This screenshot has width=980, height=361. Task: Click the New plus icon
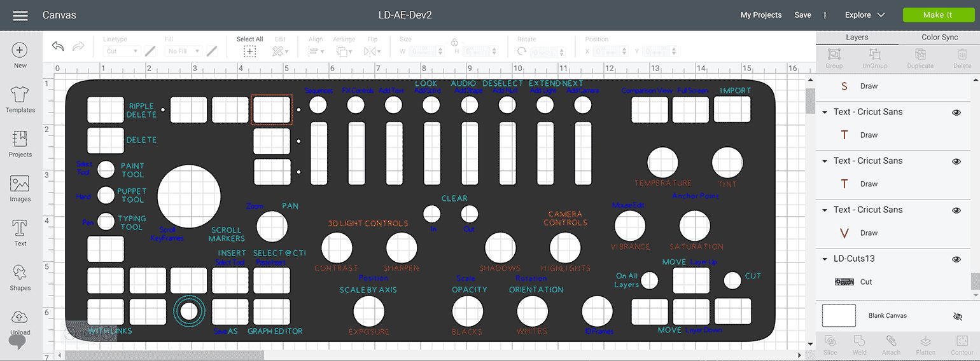pos(20,50)
